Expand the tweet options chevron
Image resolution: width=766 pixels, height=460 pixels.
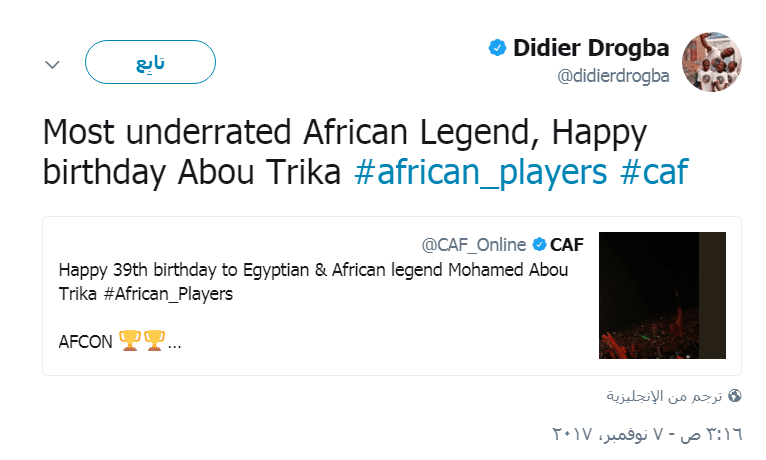coord(52,64)
